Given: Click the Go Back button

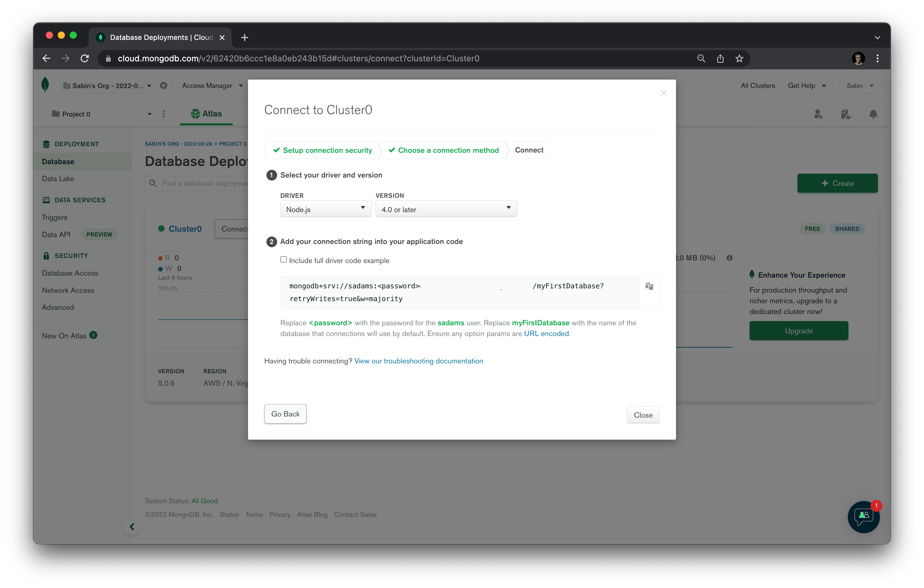Looking at the screenshot, I should pyautogui.click(x=285, y=414).
